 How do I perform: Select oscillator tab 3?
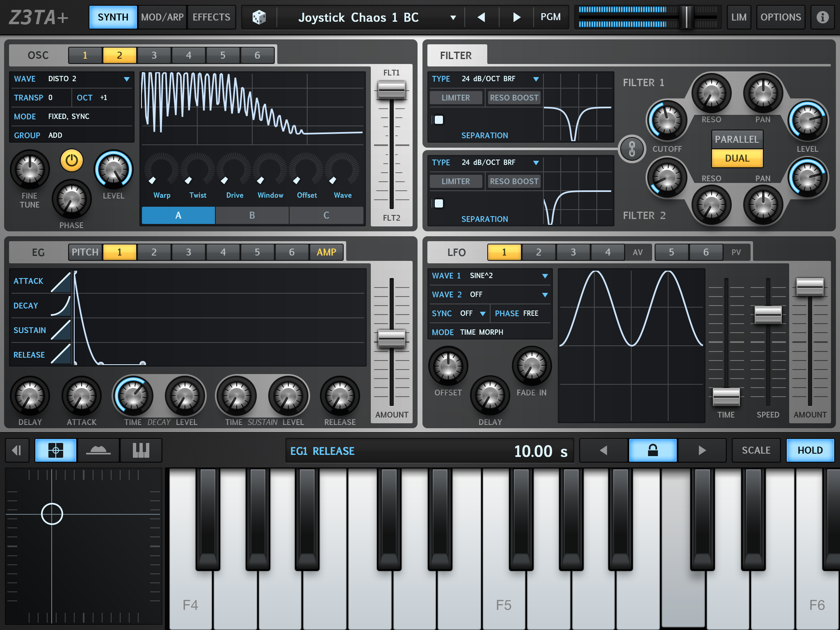point(154,55)
